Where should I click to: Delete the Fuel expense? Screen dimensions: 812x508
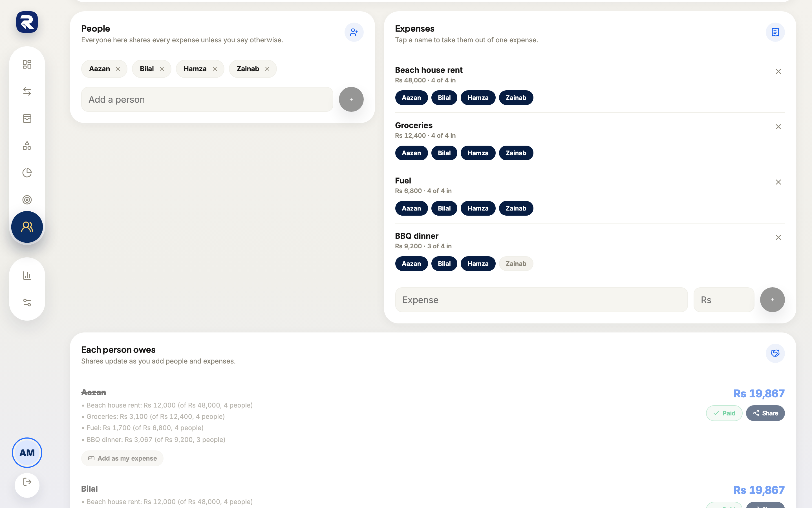(x=778, y=182)
